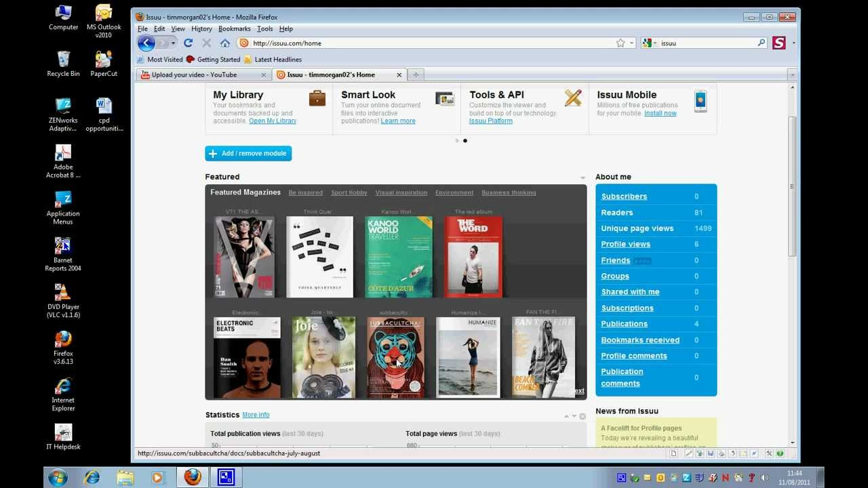Open the list all tabs dropdown
The height and width of the screenshot is (488, 868).
(792, 75)
